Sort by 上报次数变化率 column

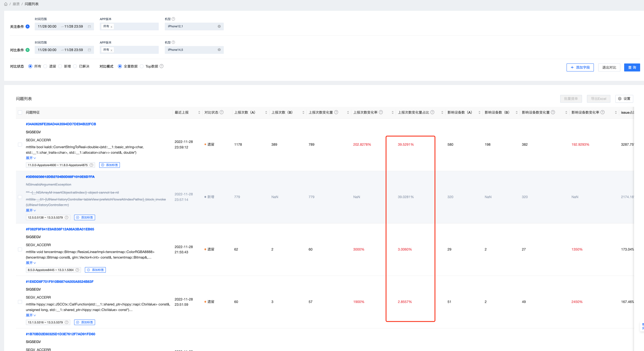click(392, 113)
